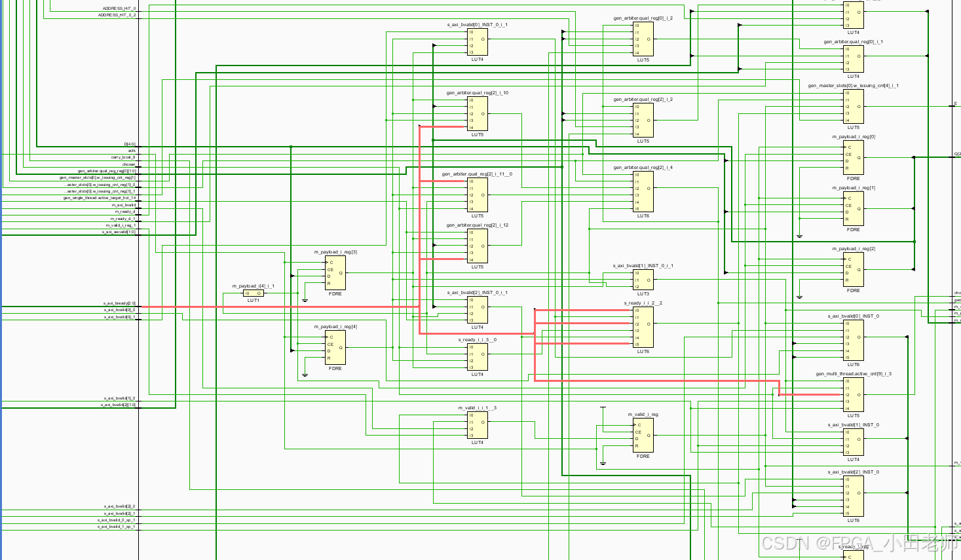Click the Q pin of m_payload_i_reg[0] FDRE
Screen dimensions: 961x560
pos(859,158)
